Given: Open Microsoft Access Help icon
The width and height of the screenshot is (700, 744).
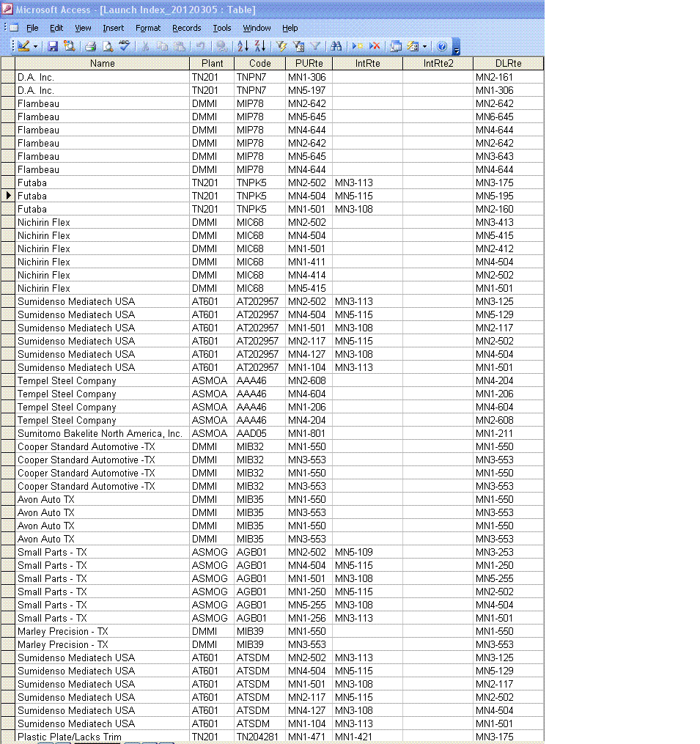Looking at the screenshot, I should coord(442,46).
